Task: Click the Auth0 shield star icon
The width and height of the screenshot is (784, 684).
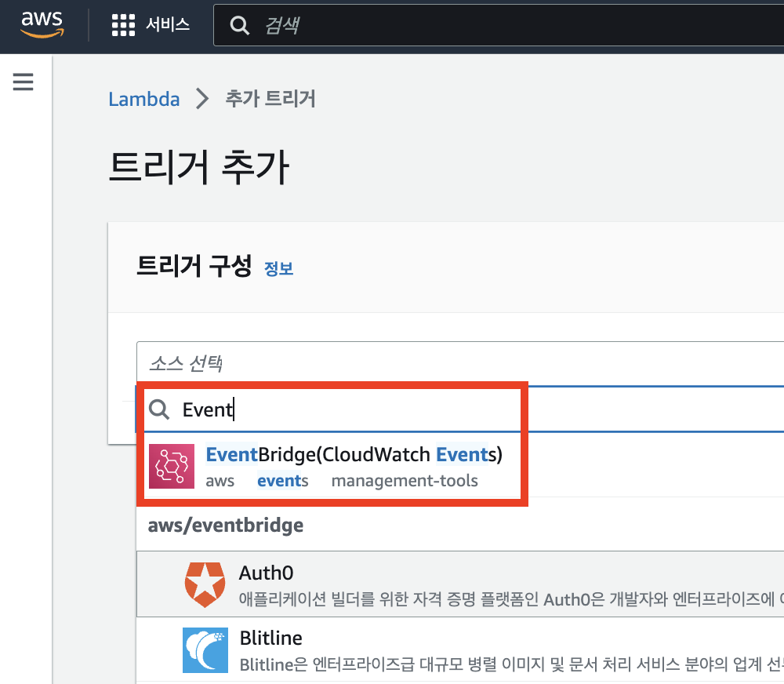Action: [205, 584]
